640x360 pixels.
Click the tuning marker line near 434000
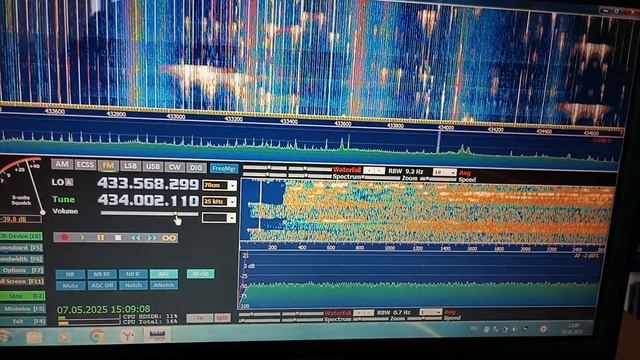(438, 143)
